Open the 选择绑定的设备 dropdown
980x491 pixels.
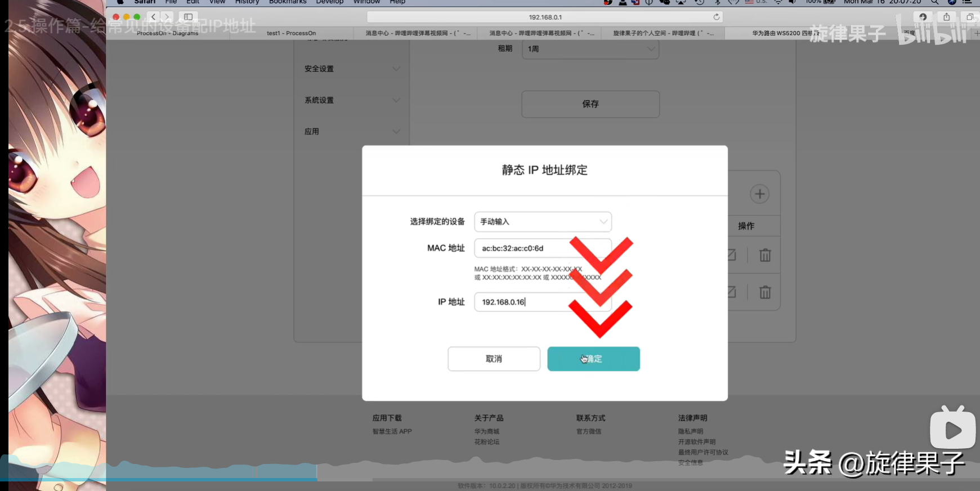[543, 222]
